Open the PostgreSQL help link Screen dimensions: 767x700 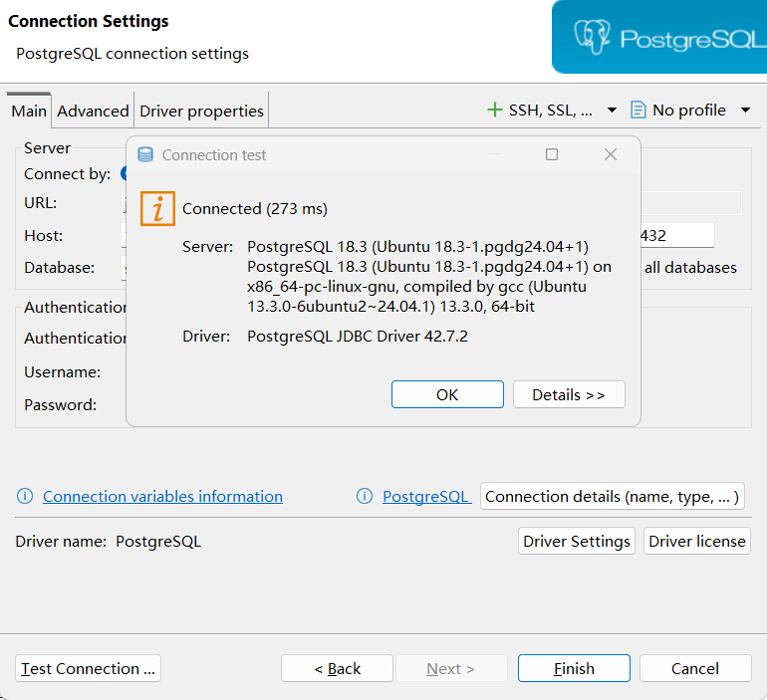click(x=425, y=496)
